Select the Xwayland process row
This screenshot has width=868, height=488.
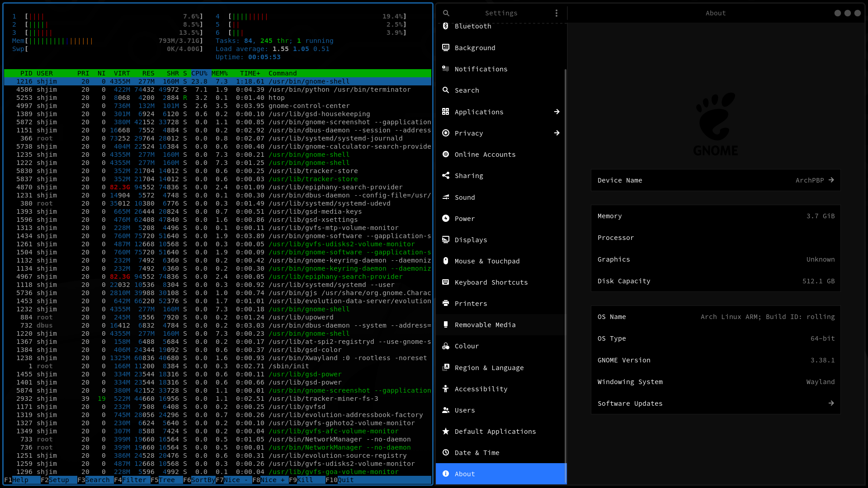tap(217, 358)
